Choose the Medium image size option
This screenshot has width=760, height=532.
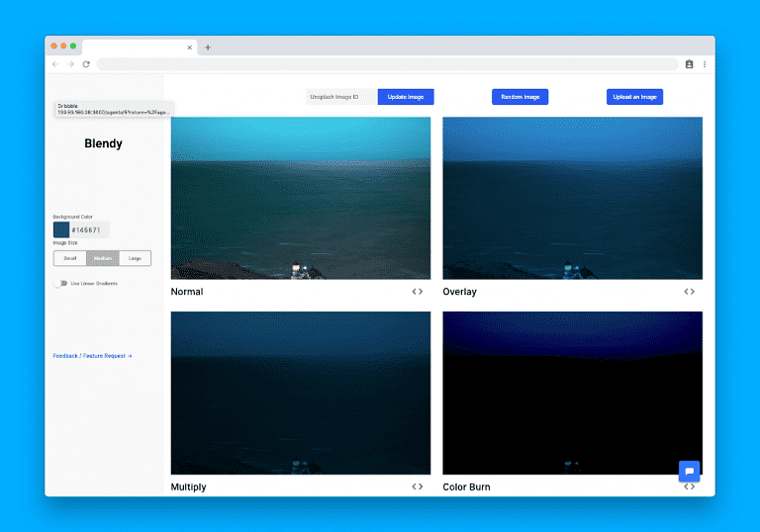pyautogui.click(x=102, y=258)
